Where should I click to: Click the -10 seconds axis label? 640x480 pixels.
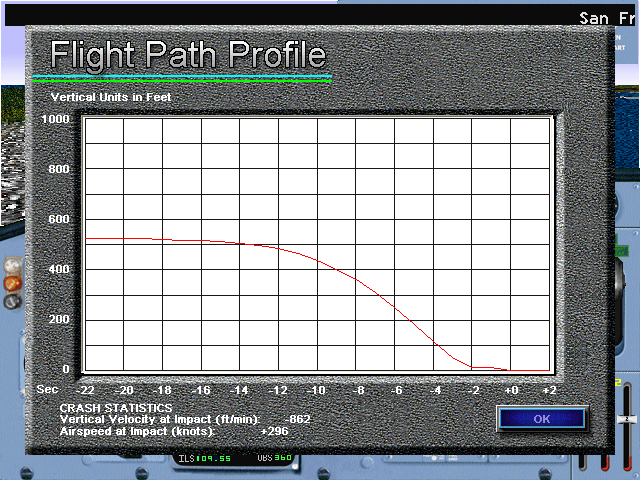click(x=316, y=390)
